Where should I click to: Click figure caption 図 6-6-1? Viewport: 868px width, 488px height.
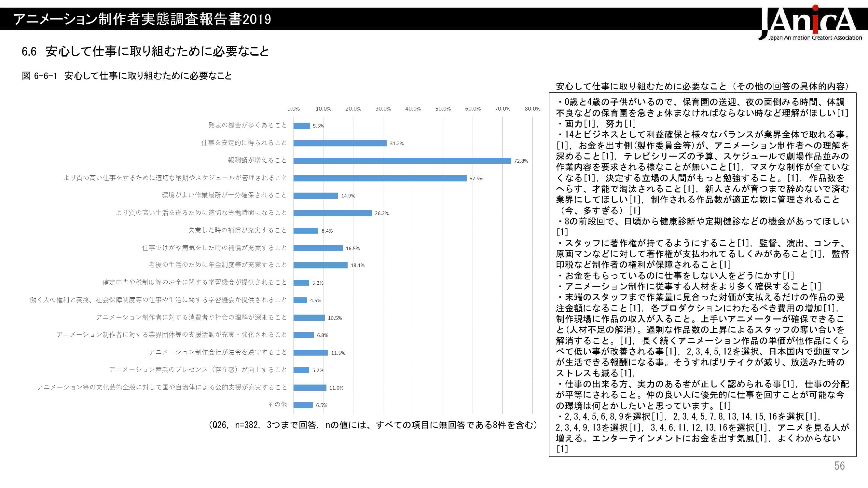tap(127, 76)
